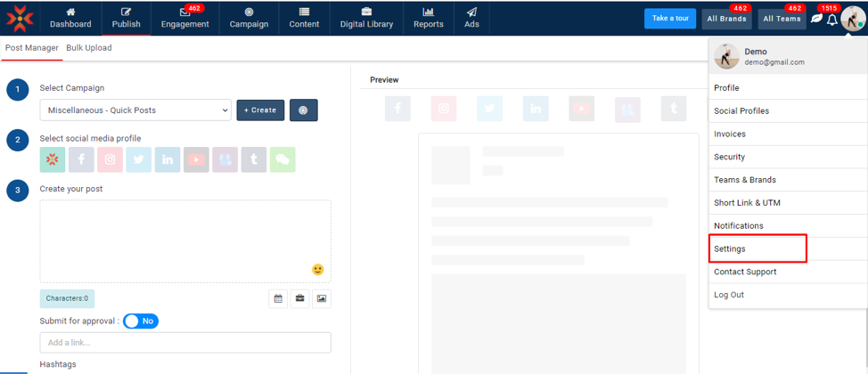Open the emoji picker in post box
The height and width of the screenshot is (374, 868).
point(317,269)
